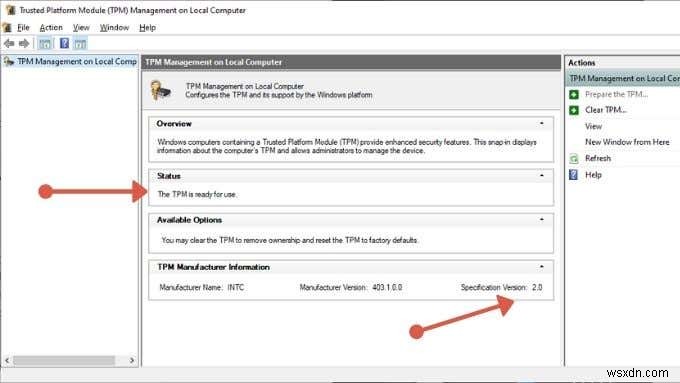This screenshot has width=680, height=383.
Task: Click the TPM Manufacturer Information heading
Action: click(x=213, y=267)
